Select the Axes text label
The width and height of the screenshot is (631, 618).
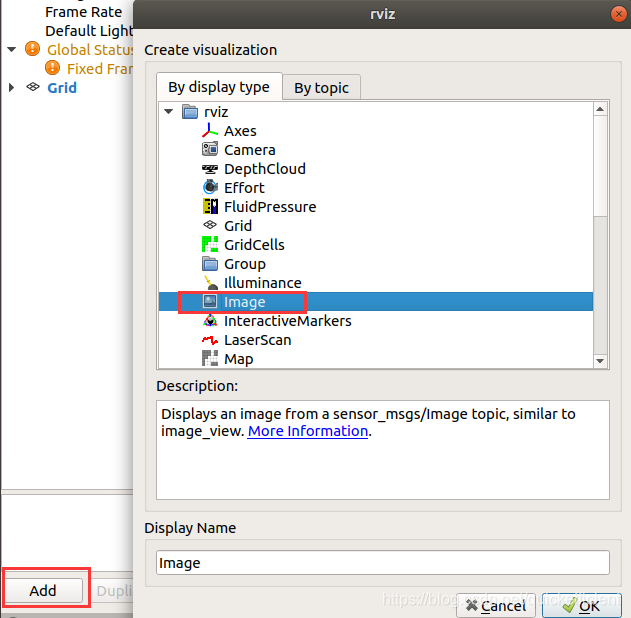(x=240, y=131)
